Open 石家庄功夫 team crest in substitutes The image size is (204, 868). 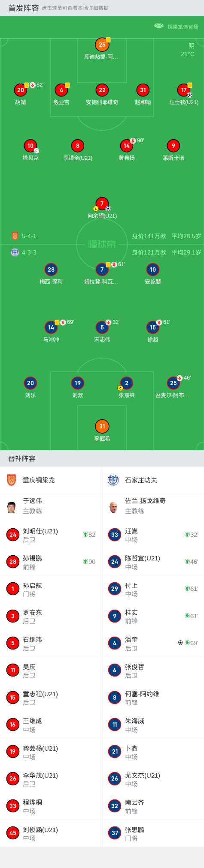click(x=113, y=480)
